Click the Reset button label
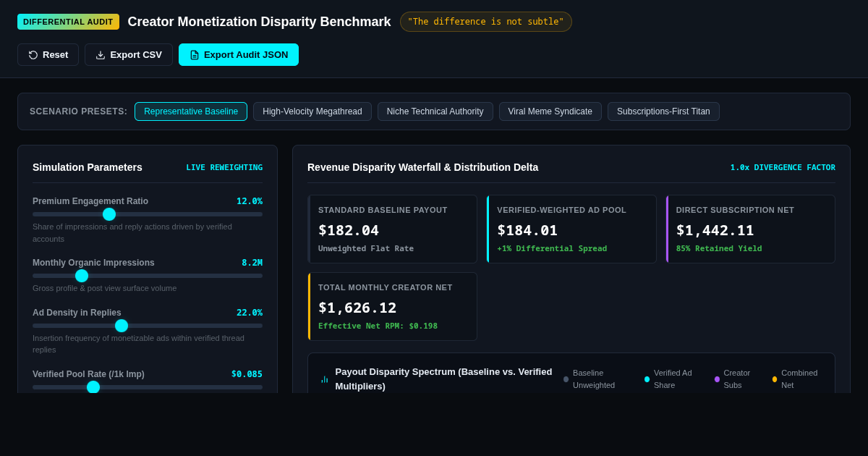The width and height of the screenshot is (868, 456). [x=55, y=55]
